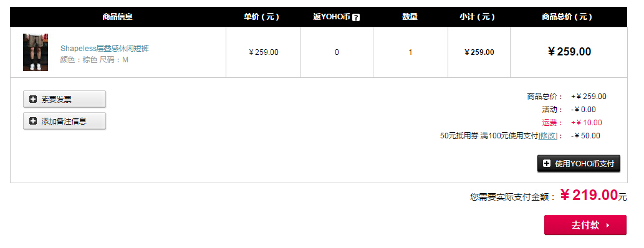Click the ¥219.00 total payment amount
The height and width of the screenshot is (248, 644).
[x=589, y=195]
